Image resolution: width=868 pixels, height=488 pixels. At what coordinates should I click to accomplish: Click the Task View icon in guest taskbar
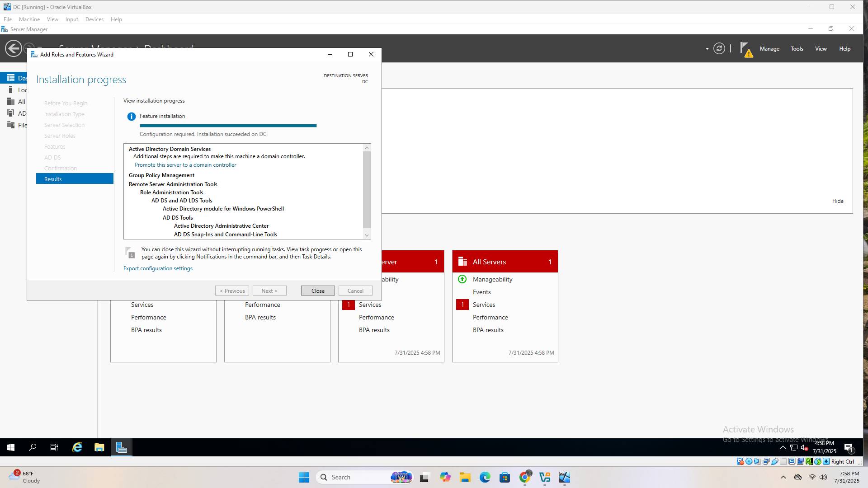[x=54, y=447]
